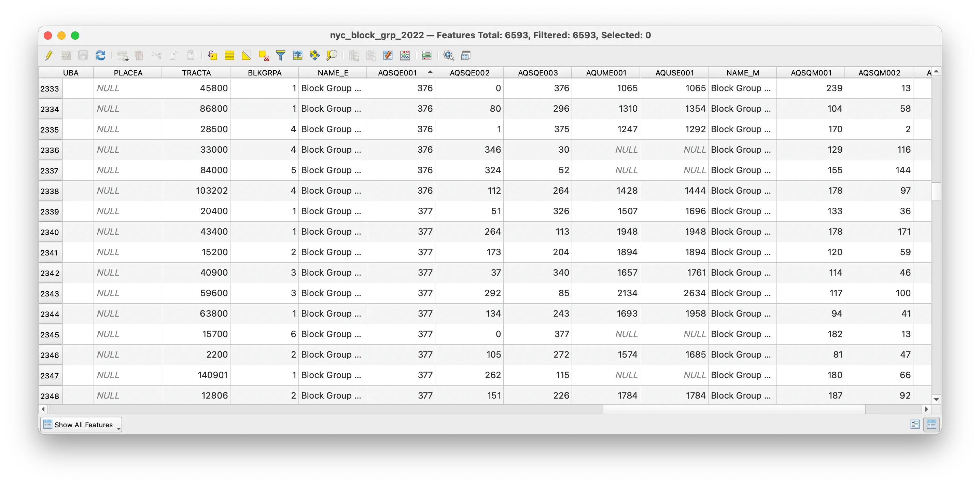The image size is (980, 485).
Task: Click the Deselect All features icon
Action: pos(264,56)
